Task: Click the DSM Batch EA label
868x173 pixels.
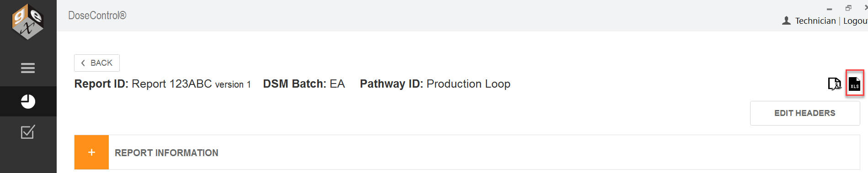Action: coord(304,84)
